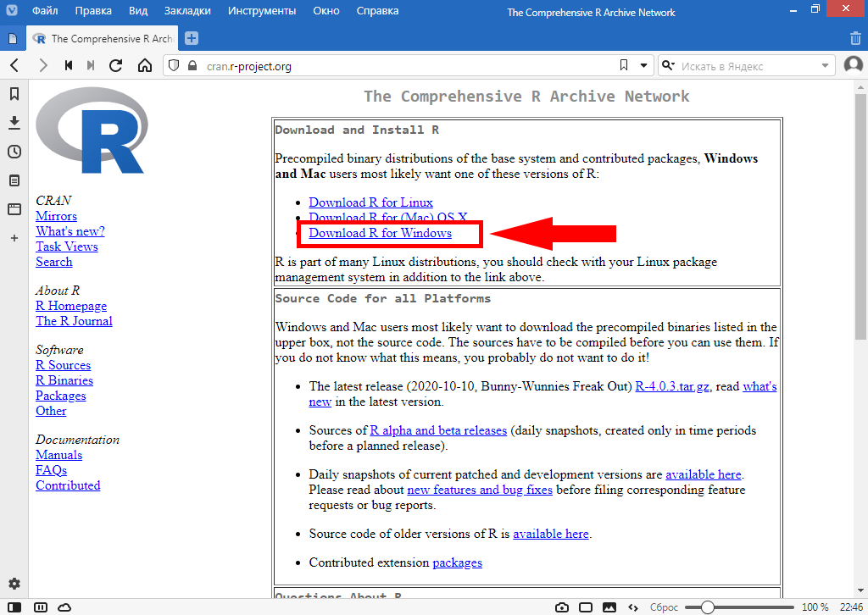The width and height of the screenshot is (868, 615).
Task: Reload the current page
Action: (x=116, y=65)
